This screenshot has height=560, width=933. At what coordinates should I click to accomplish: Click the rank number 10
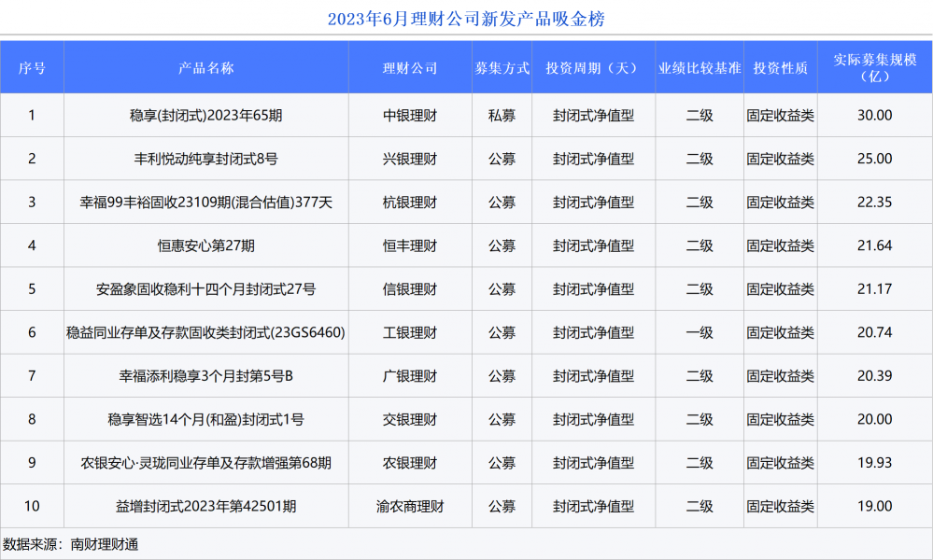tap(32, 506)
